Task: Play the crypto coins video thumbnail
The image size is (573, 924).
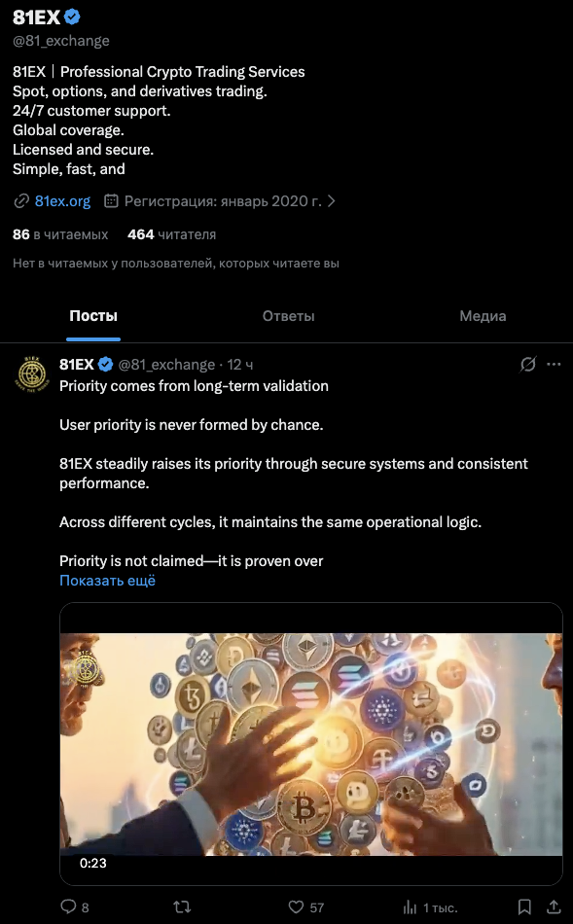Action: tap(310, 744)
